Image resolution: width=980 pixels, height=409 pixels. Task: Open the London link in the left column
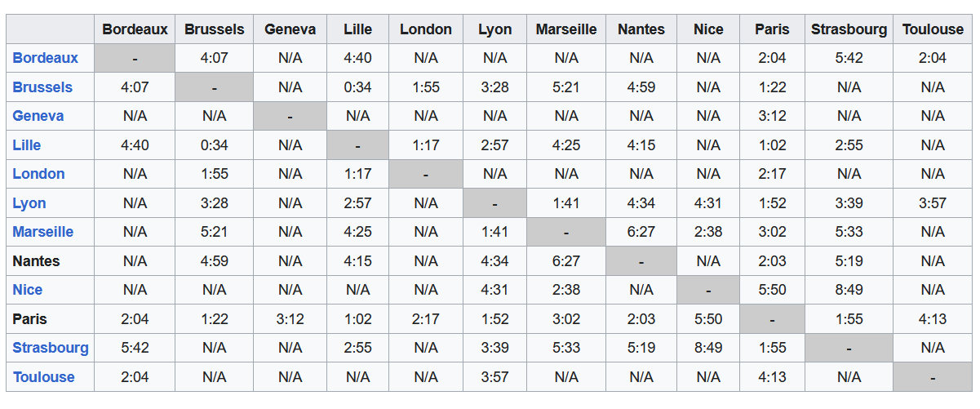39,174
